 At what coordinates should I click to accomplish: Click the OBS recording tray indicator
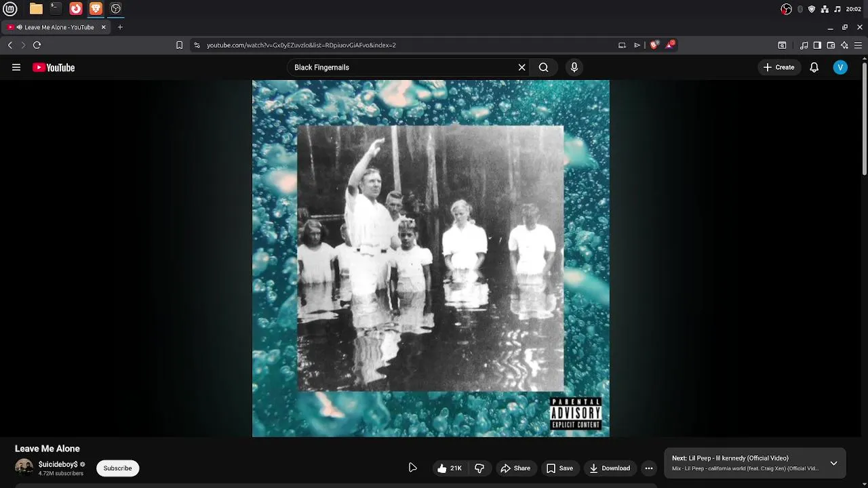pos(786,9)
